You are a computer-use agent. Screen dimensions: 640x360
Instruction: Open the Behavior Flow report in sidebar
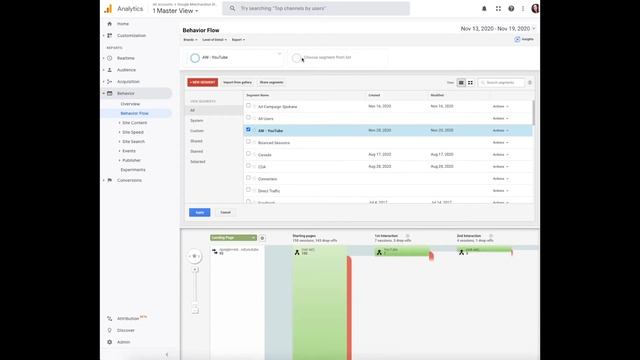click(x=135, y=113)
